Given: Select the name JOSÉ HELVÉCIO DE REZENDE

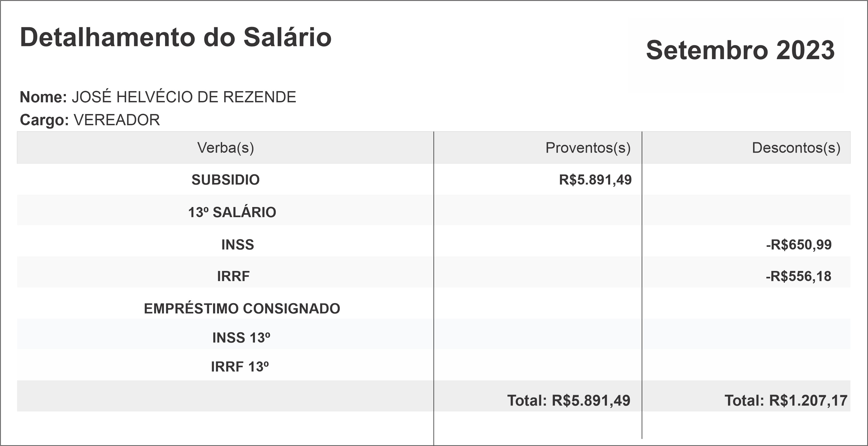Looking at the screenshot, I should [184, 97].
